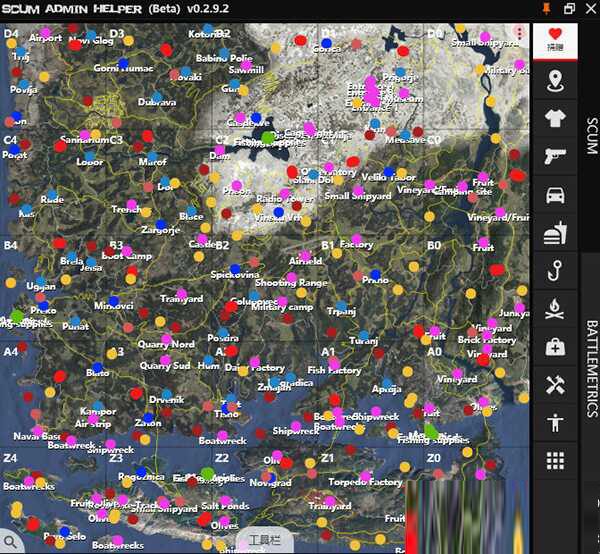Select the map location pin icon

(554, 82)
